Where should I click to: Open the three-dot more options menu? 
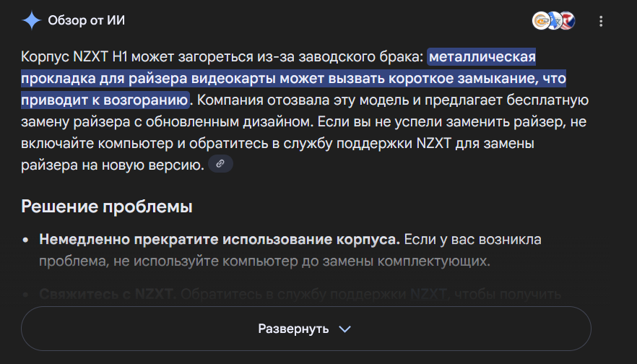coord(601,21)
